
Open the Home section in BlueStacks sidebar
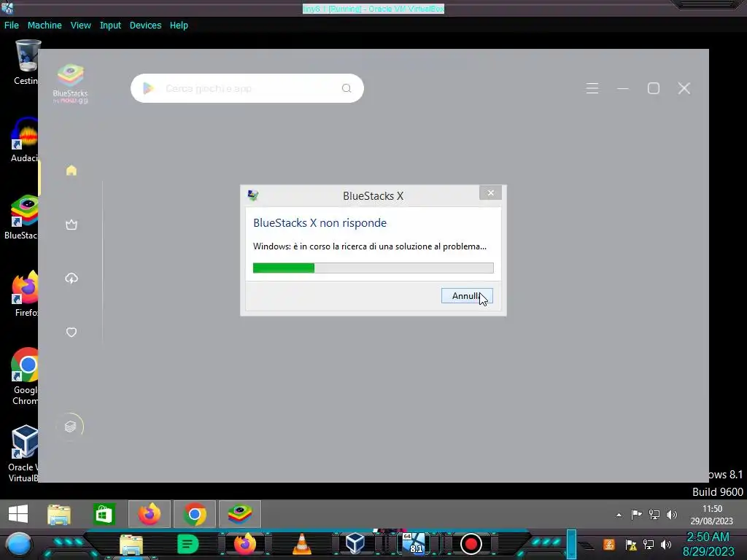point(71,171)
